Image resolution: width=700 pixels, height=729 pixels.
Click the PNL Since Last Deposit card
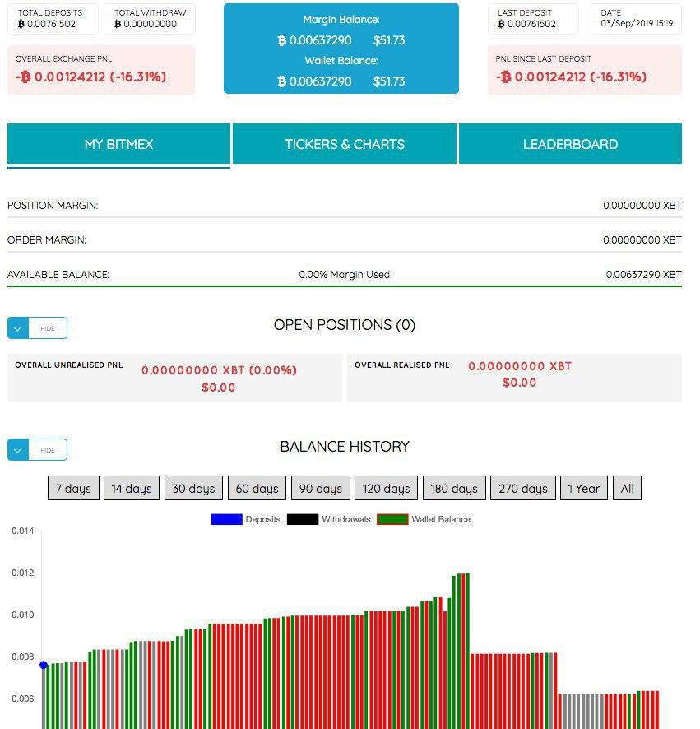585,70
